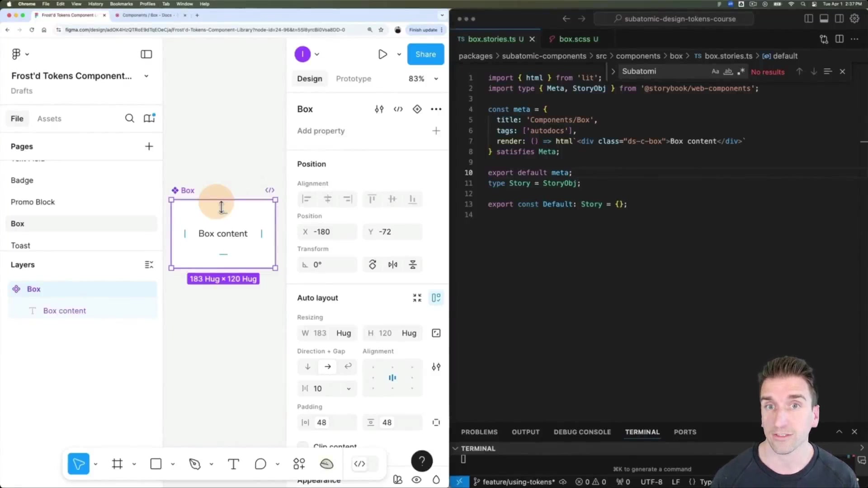Select the Text tool in toolbar
Image resolution: width=868 pixels, height=488 pixels.
click(x=233, y=464)
